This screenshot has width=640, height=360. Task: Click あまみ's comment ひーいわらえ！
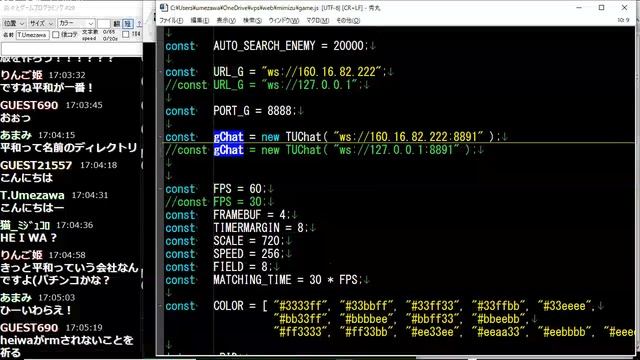click(x=36, y=311)
